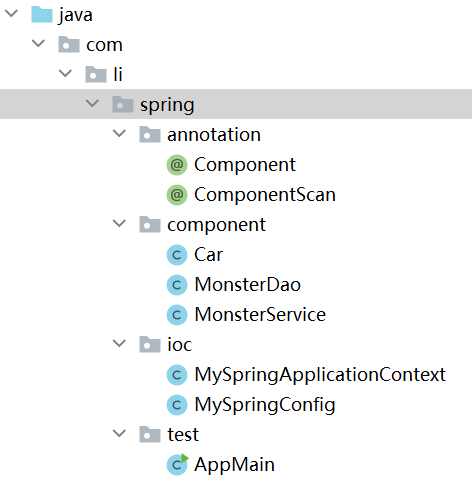
Task: Collapse the java source root
Action: 12,14
